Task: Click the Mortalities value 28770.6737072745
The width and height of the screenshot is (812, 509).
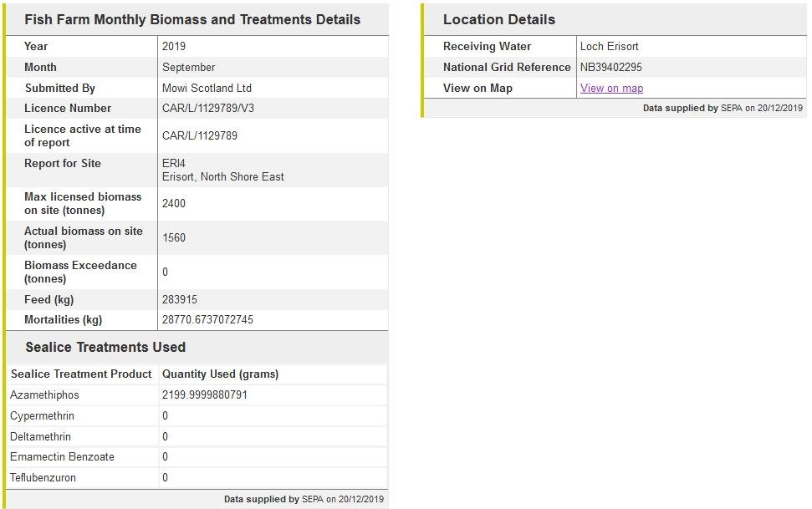Action: point(207,319)
